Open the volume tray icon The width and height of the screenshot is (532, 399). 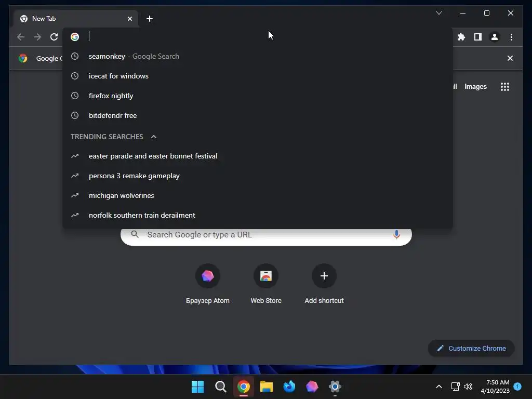(468, 387)
